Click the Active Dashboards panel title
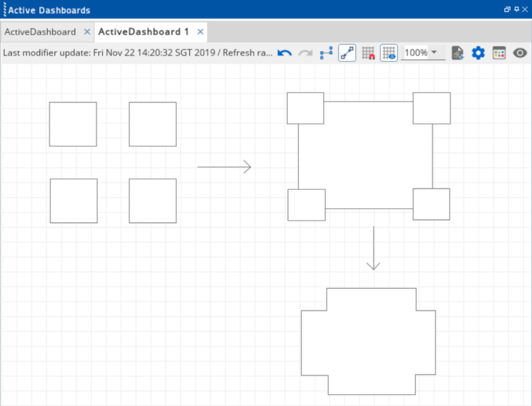 (49, 10)
